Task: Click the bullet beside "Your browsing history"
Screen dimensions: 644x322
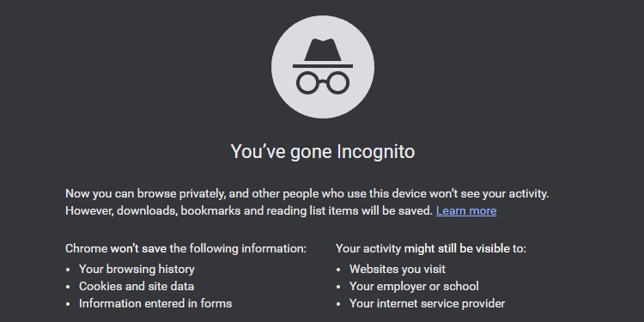Action: click(x=68, y=270)
